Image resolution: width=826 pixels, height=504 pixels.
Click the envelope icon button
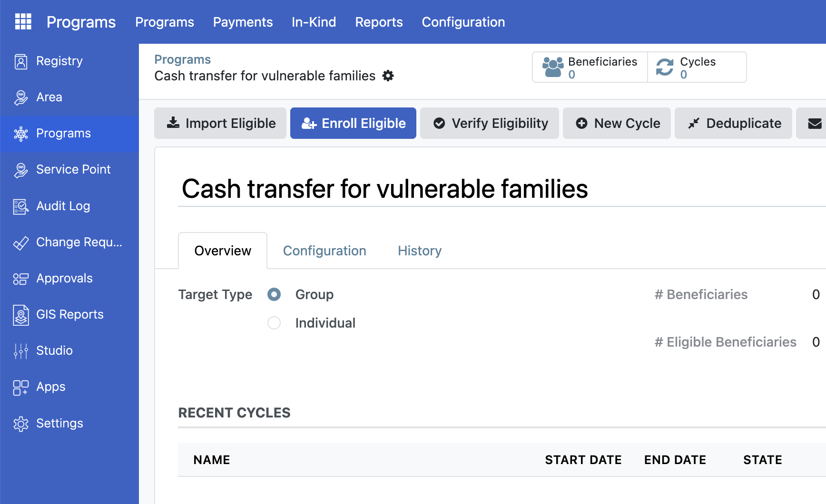click(x=815, y=124)
